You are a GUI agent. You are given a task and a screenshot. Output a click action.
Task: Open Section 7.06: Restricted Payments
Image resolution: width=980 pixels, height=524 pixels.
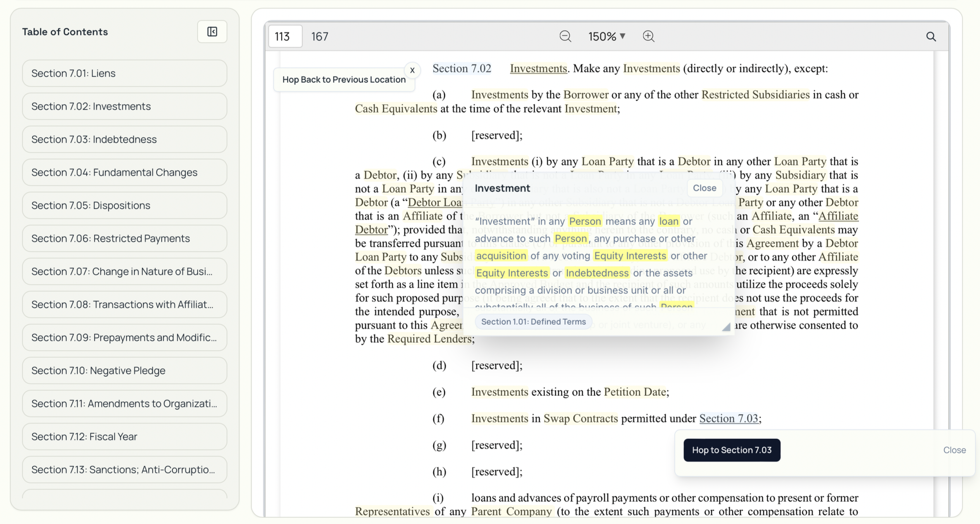(x=124, y=238)
